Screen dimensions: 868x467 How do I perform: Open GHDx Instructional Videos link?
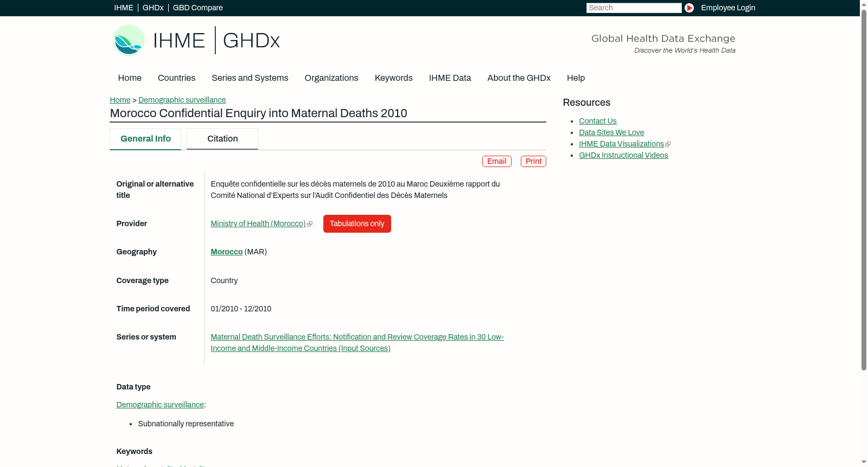[x=623, y=155]
